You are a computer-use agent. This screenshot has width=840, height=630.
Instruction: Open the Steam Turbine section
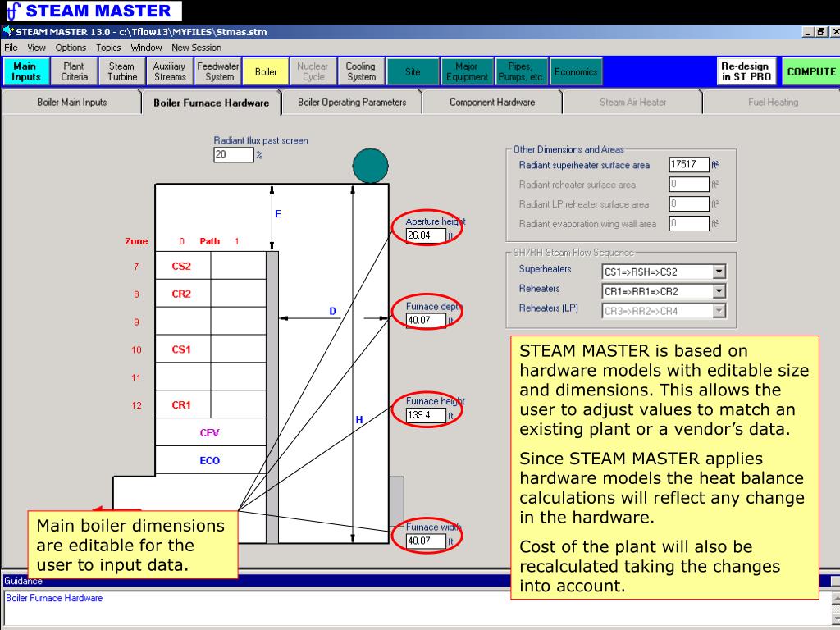coord(122,71)
